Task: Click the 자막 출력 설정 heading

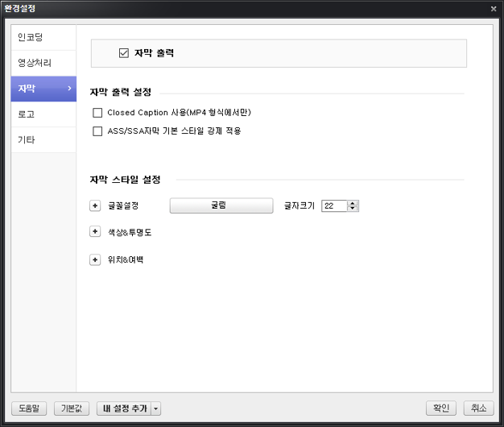Action: (x=121, y=93)
